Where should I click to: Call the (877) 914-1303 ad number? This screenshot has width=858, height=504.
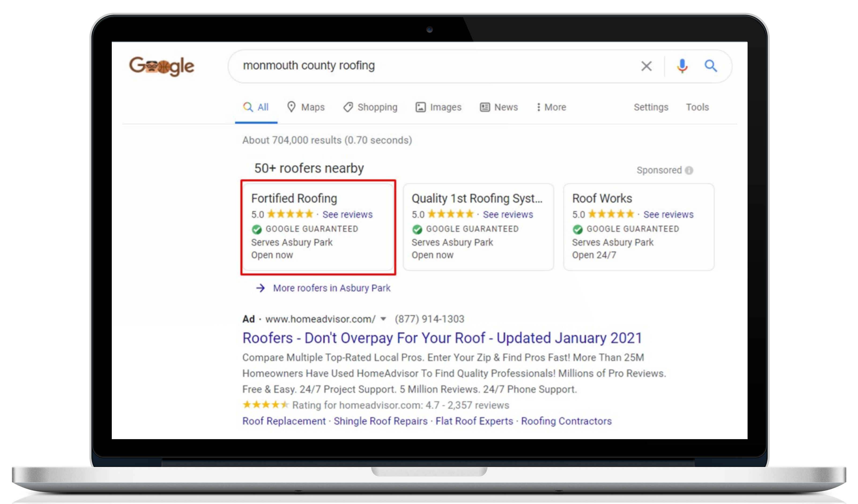tap(429, 319)
